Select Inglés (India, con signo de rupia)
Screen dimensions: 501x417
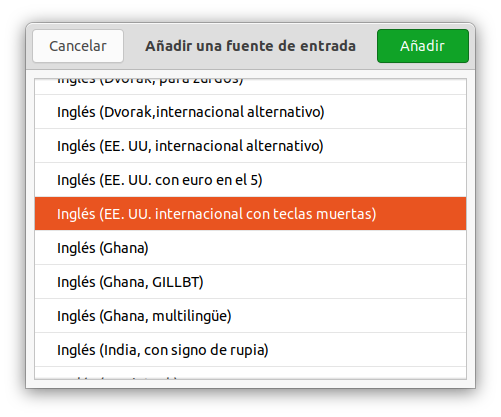coord(250,350)
